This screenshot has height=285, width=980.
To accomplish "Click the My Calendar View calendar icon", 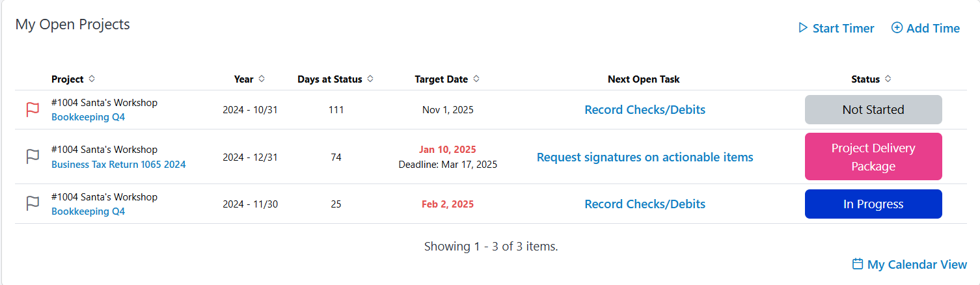I will pyautogui.click(x=858, y=264).
